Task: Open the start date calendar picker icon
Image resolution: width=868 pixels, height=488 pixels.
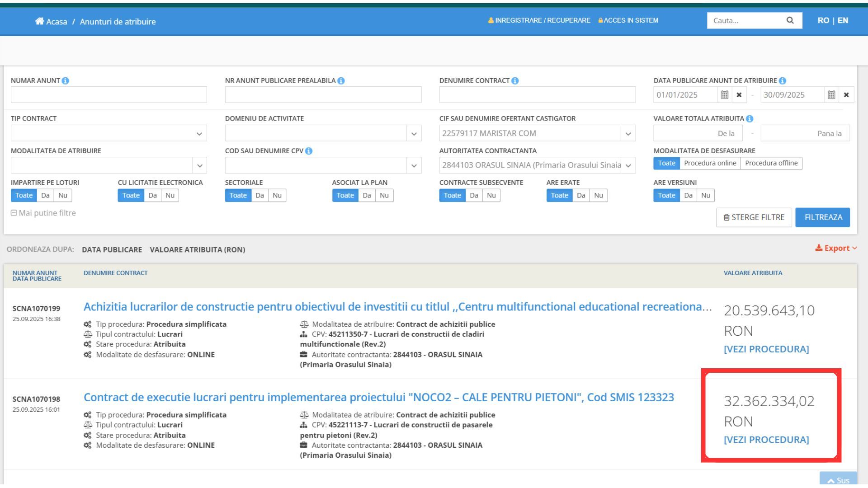Action: tap(724, 95)
